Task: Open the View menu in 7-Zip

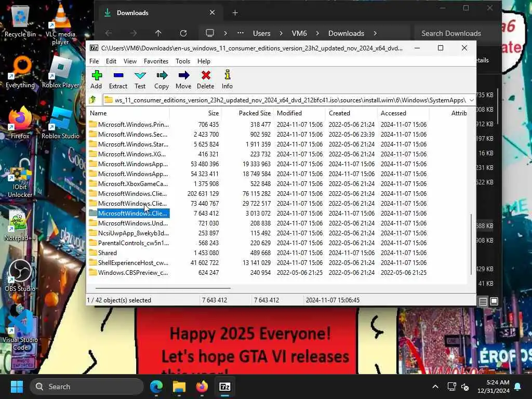Action: coord(130,61)
